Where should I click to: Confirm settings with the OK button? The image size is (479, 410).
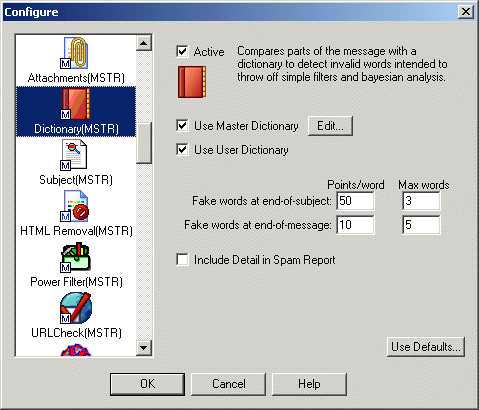[147, 384]
